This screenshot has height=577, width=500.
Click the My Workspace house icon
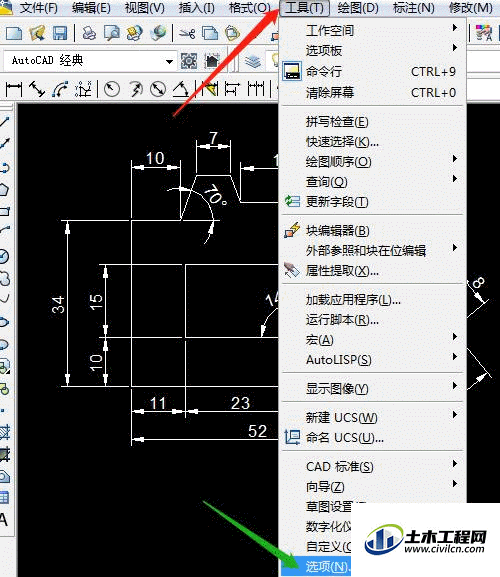(x=212, y=61)
